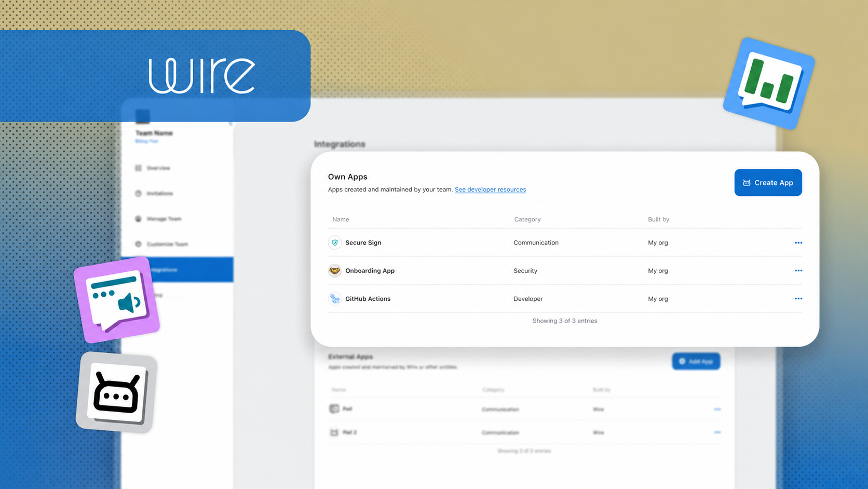The height and width of the screenshot is (489, 868).
Task: Click the External Apps heading
Action: 350,356
